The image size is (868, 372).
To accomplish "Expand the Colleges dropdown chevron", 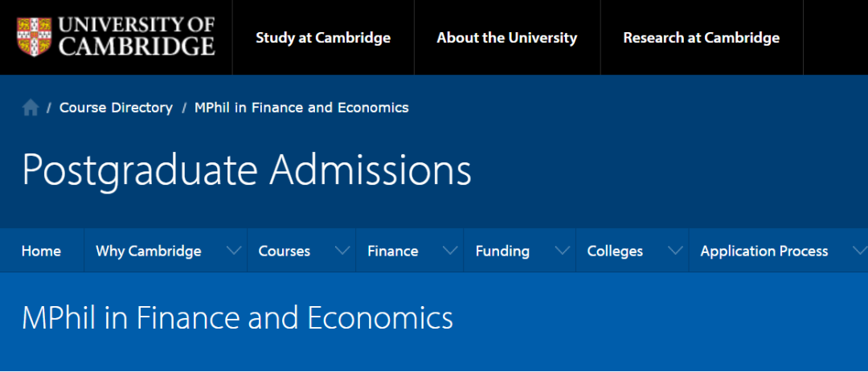I will point(675,251).
